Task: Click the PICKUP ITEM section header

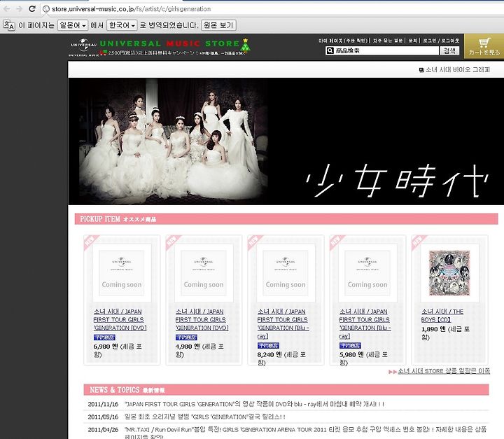Action: 286,219
